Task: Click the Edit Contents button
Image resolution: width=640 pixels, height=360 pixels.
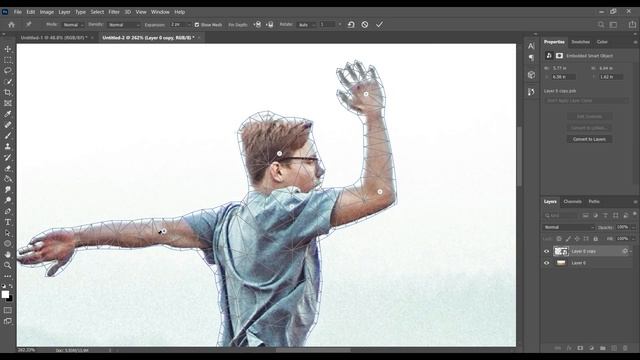Action: (589, 116)
